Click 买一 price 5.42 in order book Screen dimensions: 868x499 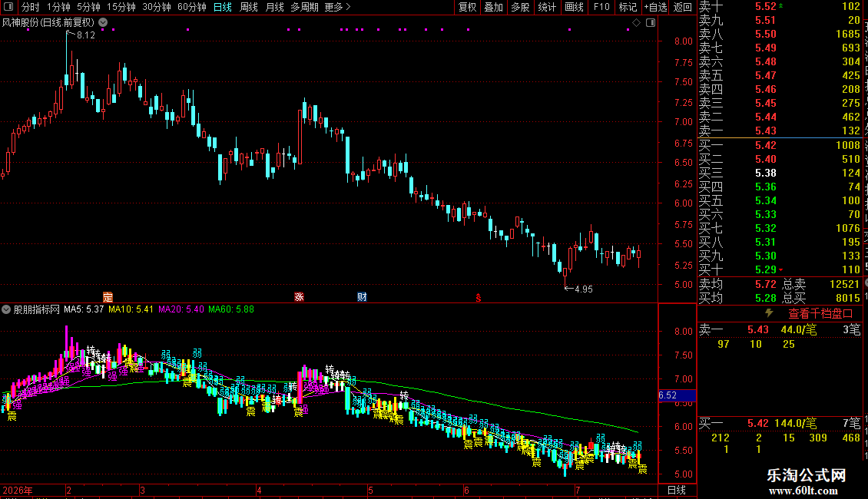[766, 145]
